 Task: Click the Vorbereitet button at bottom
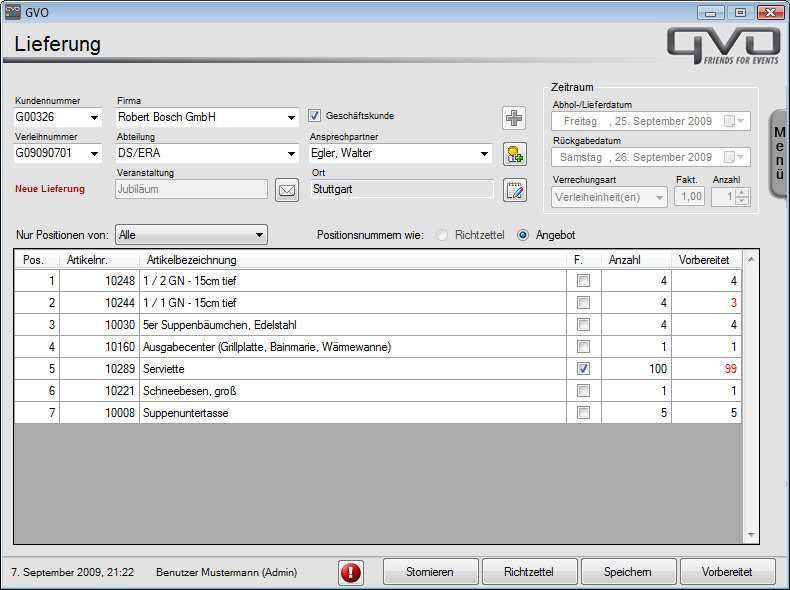tap(728, 572)
